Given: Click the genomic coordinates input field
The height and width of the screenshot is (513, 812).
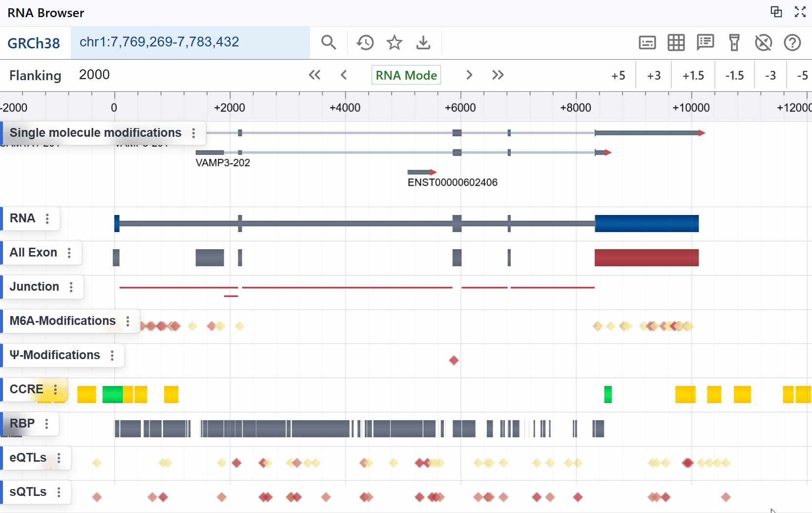Looking at the screenshot, I should click(x=190, y=43).
